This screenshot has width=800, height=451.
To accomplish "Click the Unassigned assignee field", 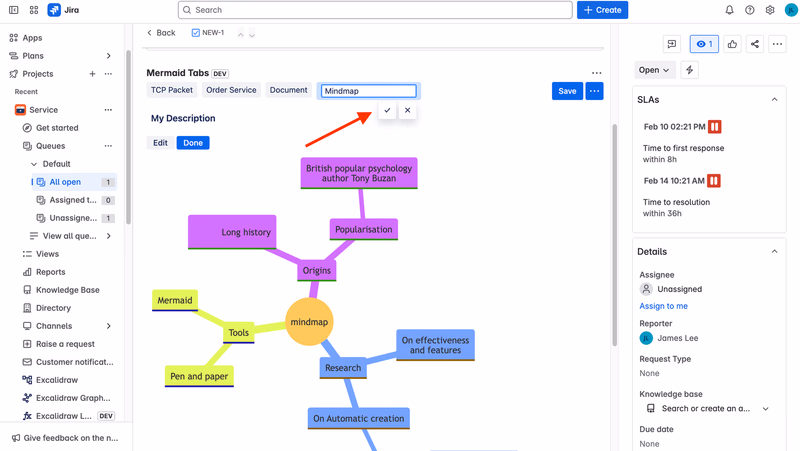I will coord(671,289).
